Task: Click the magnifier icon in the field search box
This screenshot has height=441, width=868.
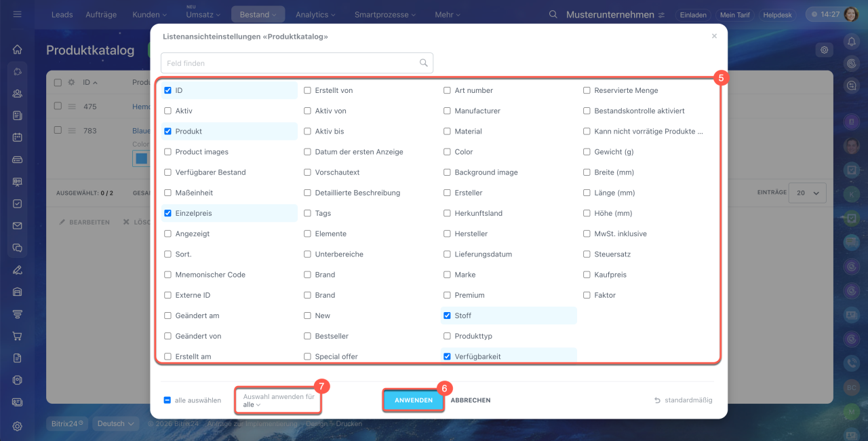Action: point(424,63)
